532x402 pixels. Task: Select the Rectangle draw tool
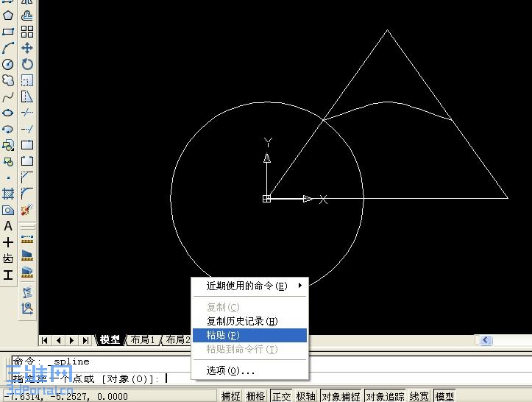(8, 32)
